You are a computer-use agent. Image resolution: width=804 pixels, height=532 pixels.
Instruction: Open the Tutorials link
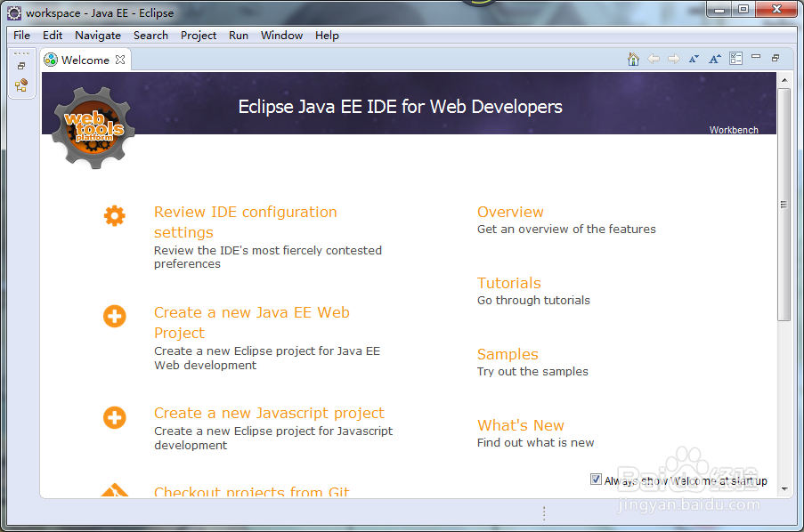point(508,283)
